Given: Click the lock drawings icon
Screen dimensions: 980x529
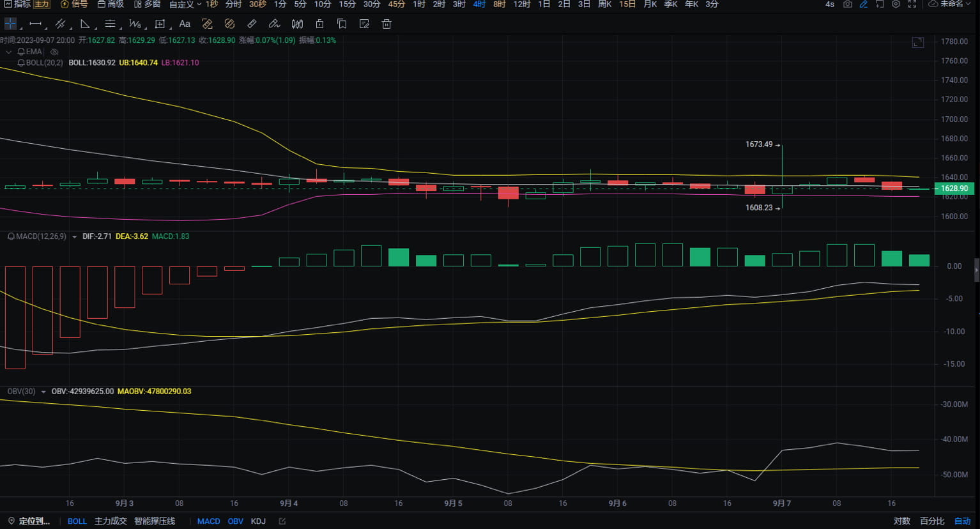Looking at the screenshot, I should (319, 24).
